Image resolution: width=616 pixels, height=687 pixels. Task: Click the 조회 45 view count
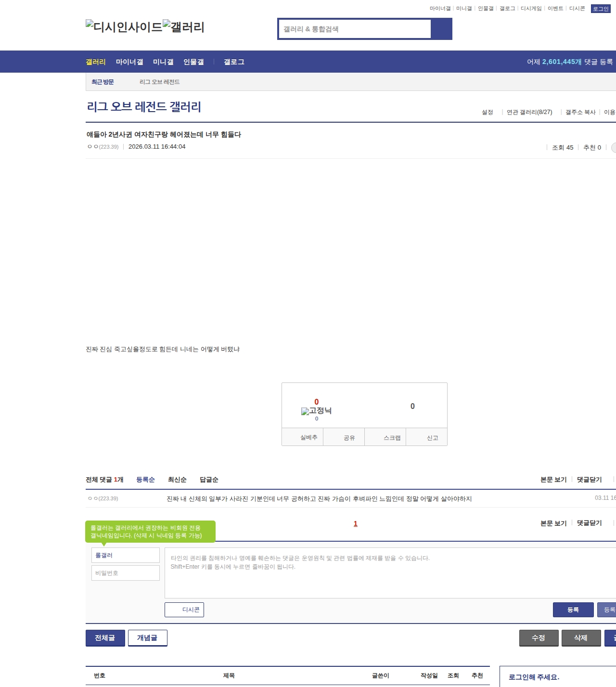[563, 148]
